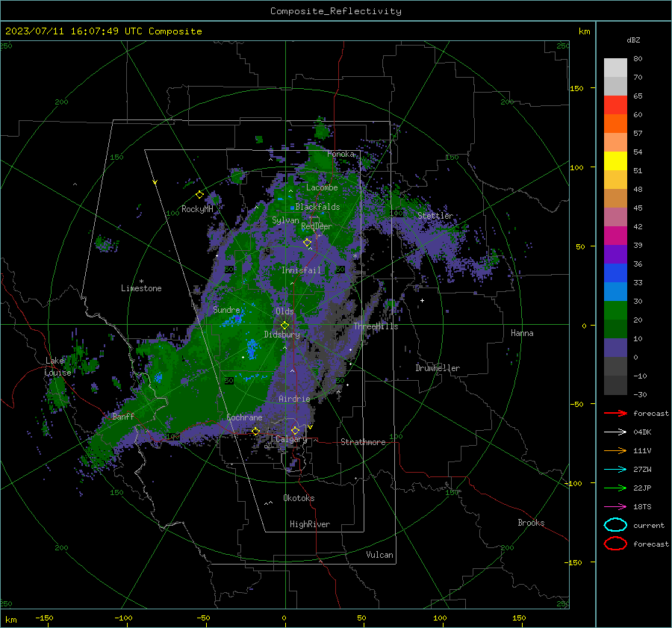This screenshot has height=628, width=672.
Task: Click the Stettler label
Action: 435,216
